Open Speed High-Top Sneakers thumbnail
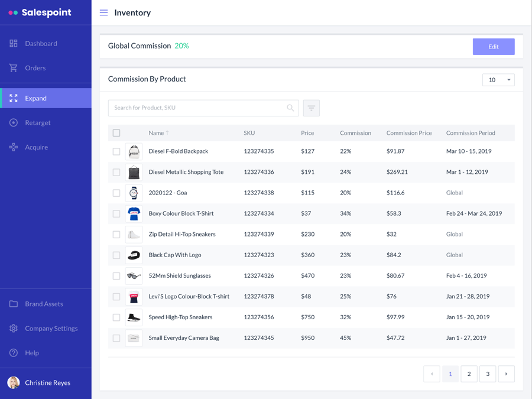This screenshot has width=532, height=399. tap(134, 317)
